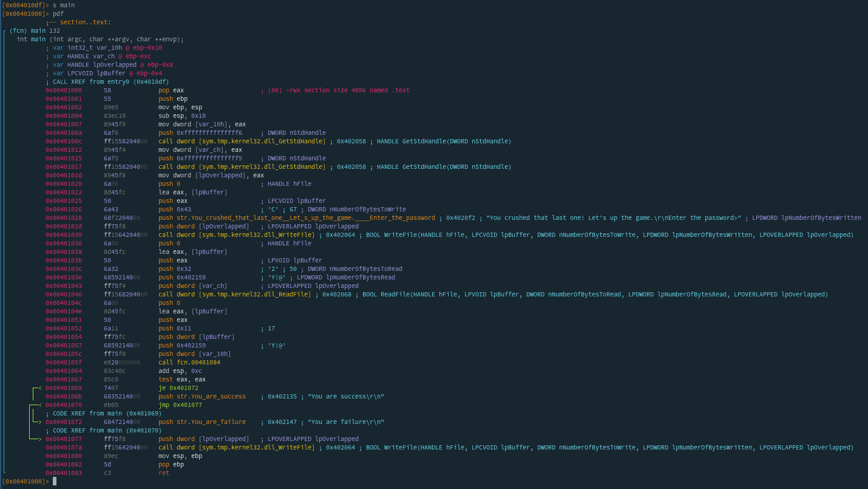868x489 pixels.
Task: Click the "You are success\r\n" string comment
Action: [346, 396]
